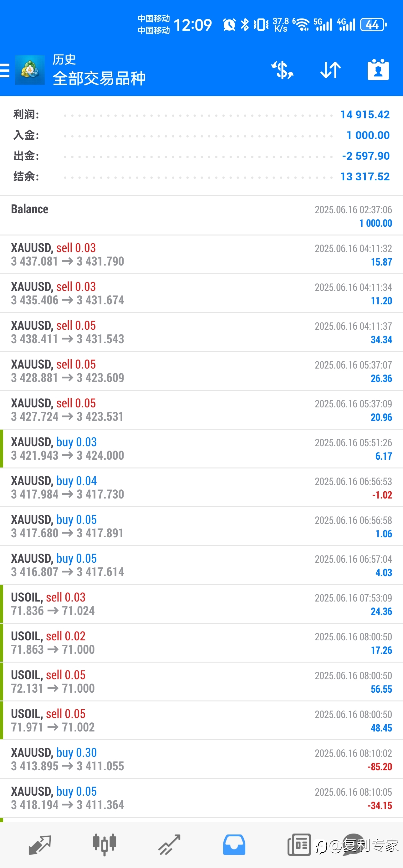Switch to the Quotes tab icon
403x868 pixels.
point(40,845)
